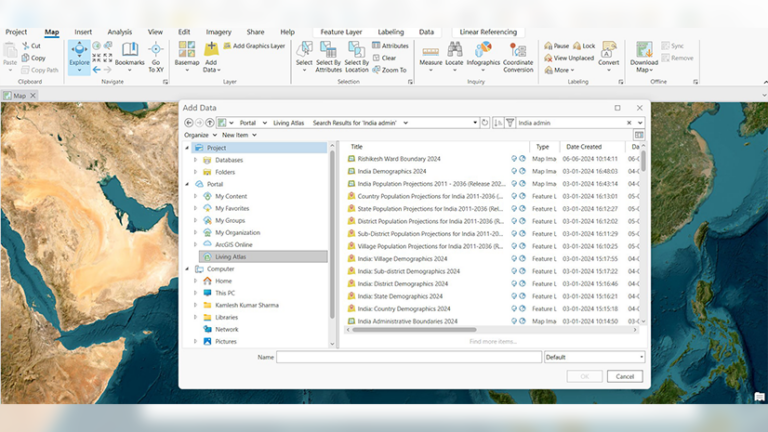This screenshot has height=432, width=768.
Task: Open the New Item dropdown
Action: click(239, 135)
